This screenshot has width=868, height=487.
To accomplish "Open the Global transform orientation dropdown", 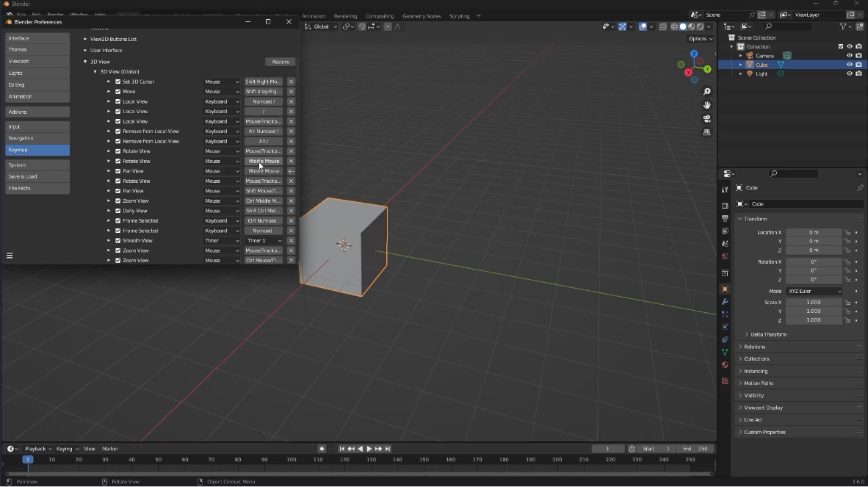I will click(x=321, y=26).
